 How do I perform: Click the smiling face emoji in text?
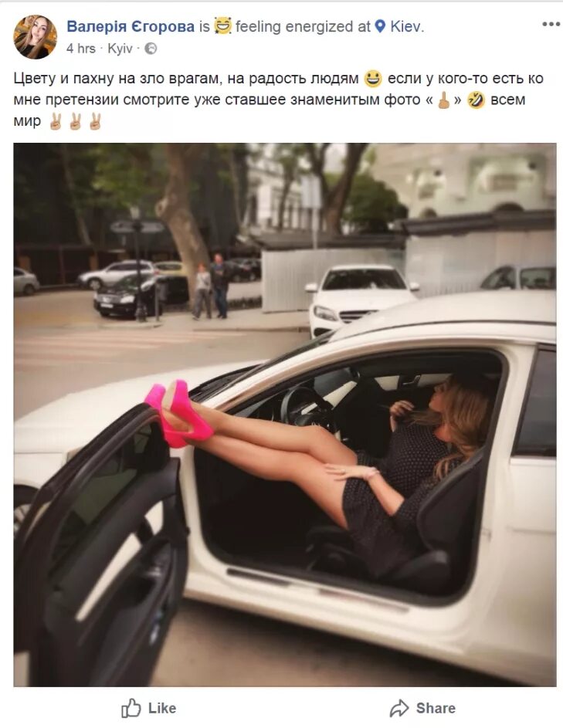click(372, 79)
